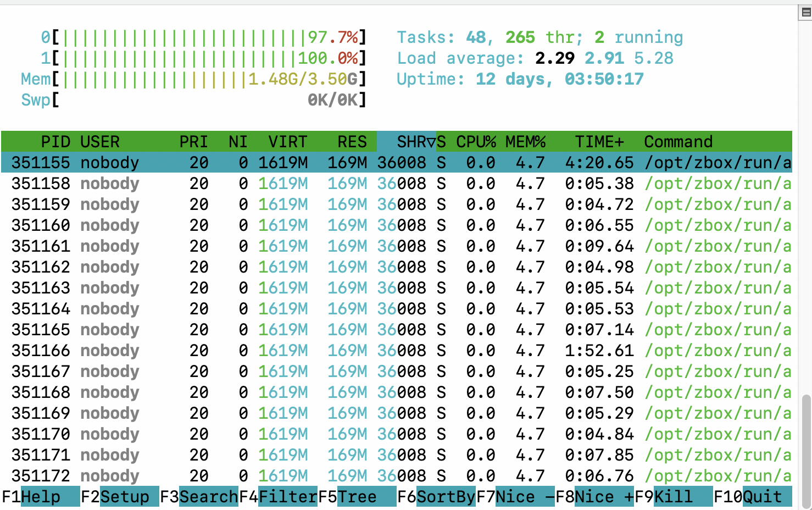Click F7 Nice minus to lower niceness
This screenshot has height=510, width=812.
click(515, 497)
